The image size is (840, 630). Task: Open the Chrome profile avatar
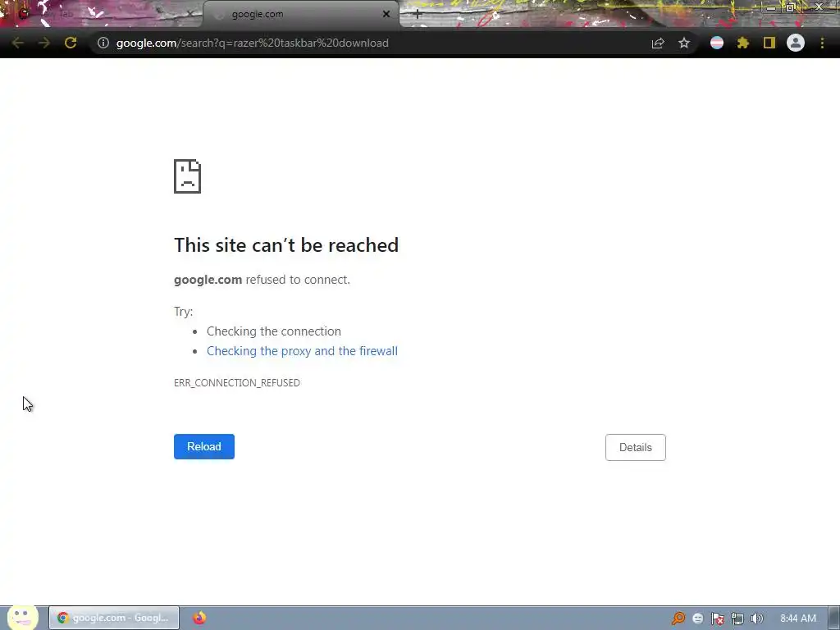796,43
